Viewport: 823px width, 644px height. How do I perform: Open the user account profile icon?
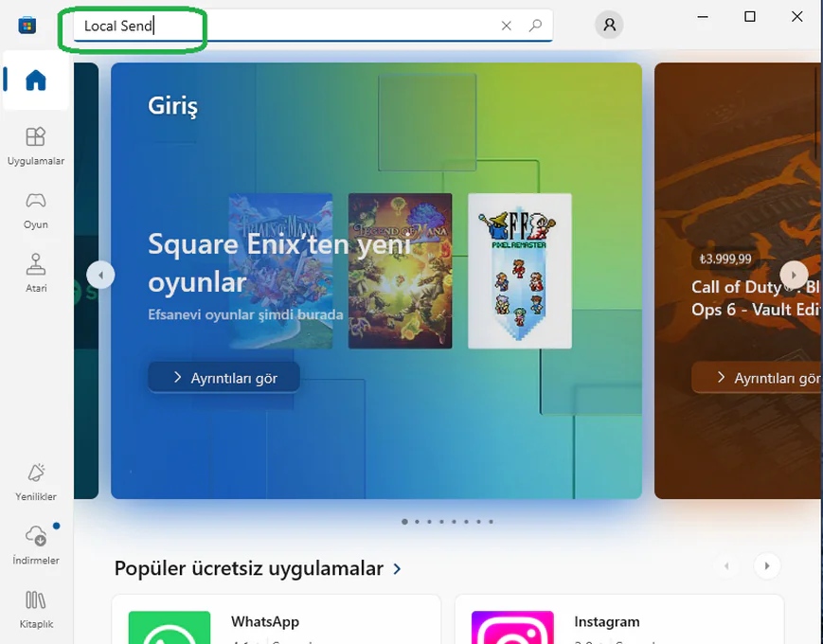[x=609, y=25]
